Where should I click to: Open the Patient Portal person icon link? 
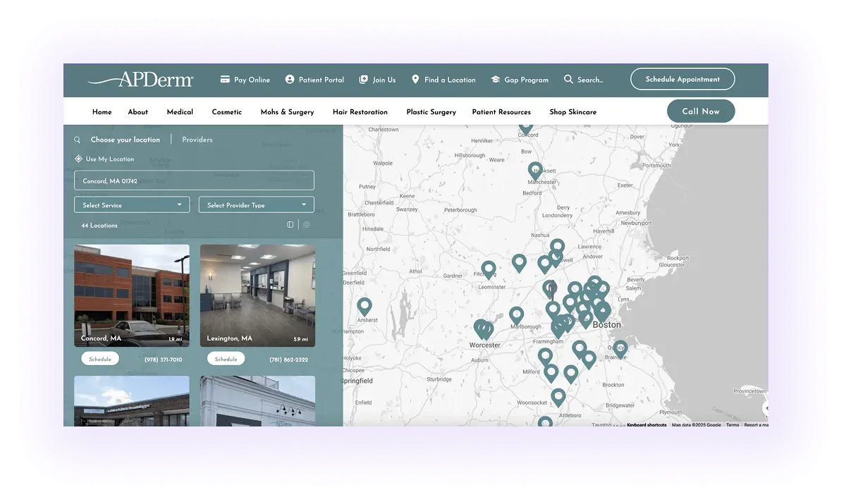(x=314, y=80)
